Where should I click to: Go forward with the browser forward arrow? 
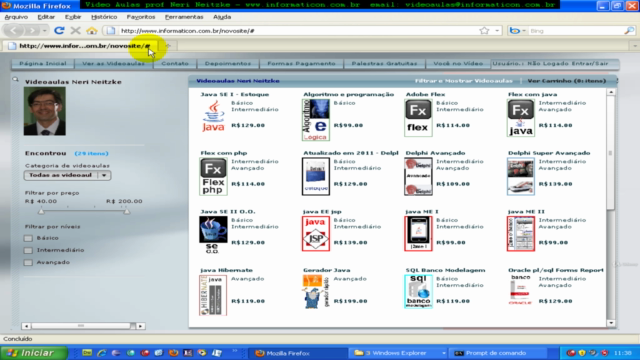[32, 31]
